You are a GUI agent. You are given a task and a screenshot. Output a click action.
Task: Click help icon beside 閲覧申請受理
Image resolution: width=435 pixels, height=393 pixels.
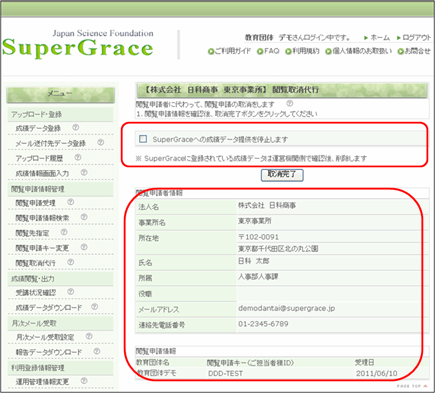coord(71,202)
